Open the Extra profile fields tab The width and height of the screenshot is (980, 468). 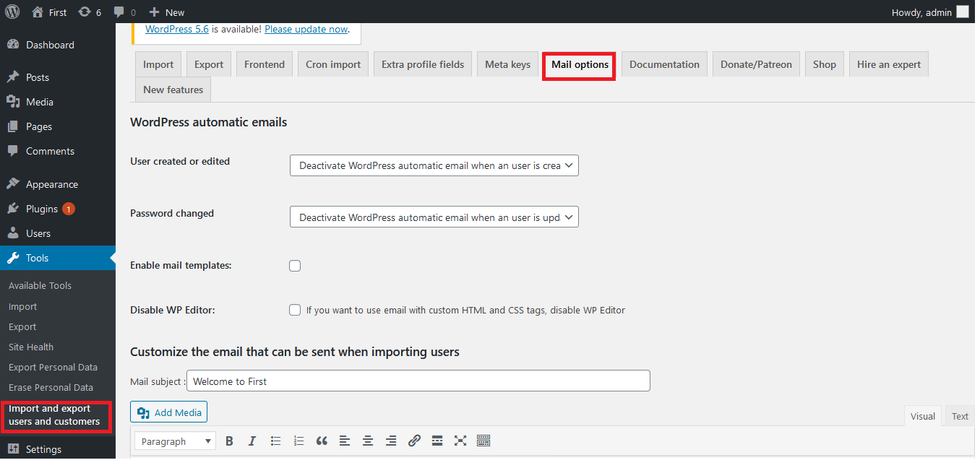click(x=422, y=64)
